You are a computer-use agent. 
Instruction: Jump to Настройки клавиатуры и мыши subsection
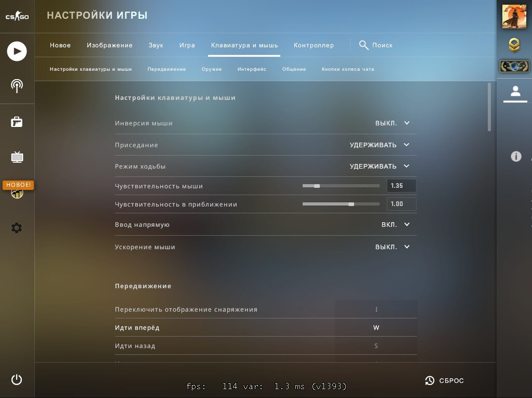[90, 69]
